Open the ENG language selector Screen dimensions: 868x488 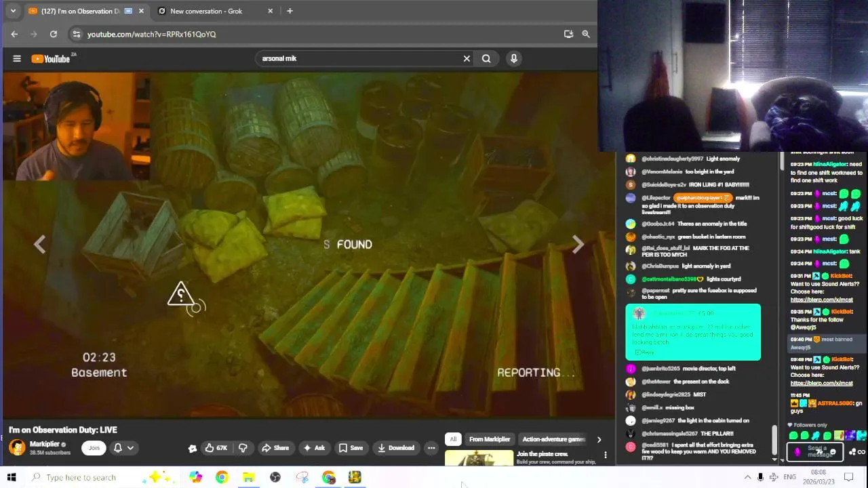pos(790,477)
